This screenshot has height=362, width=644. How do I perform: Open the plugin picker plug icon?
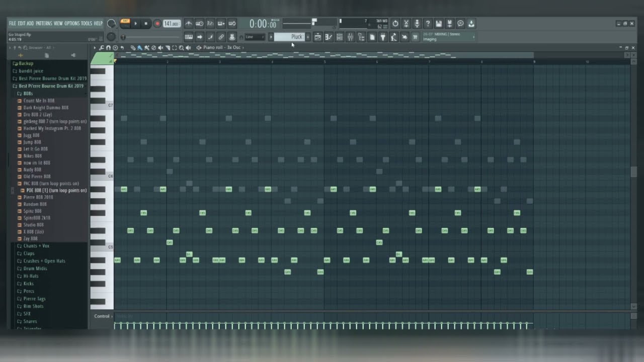coord(382,37)
